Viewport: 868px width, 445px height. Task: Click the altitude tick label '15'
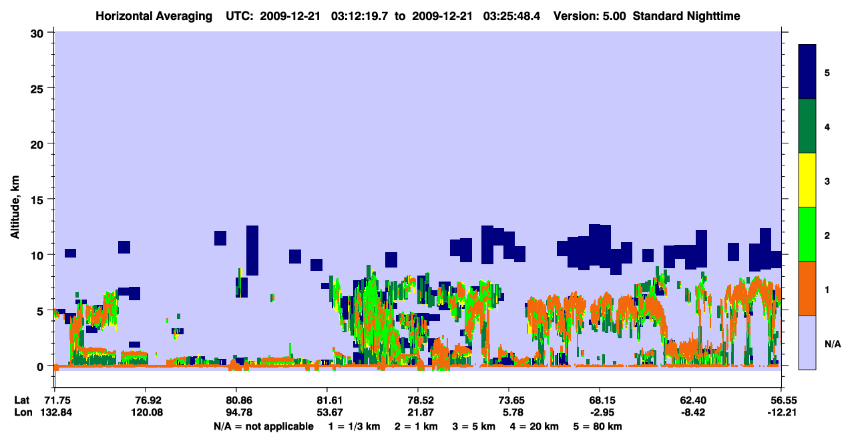(x=39, y=199)
